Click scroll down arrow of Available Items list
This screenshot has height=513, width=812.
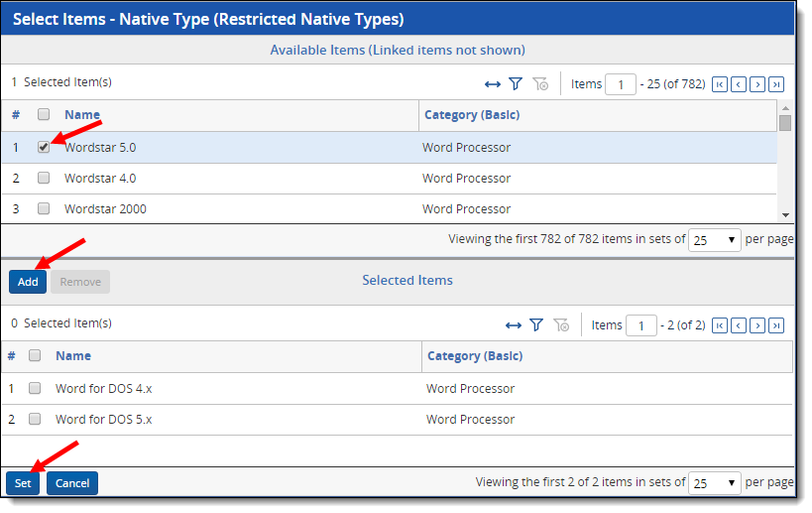[785, 215]
